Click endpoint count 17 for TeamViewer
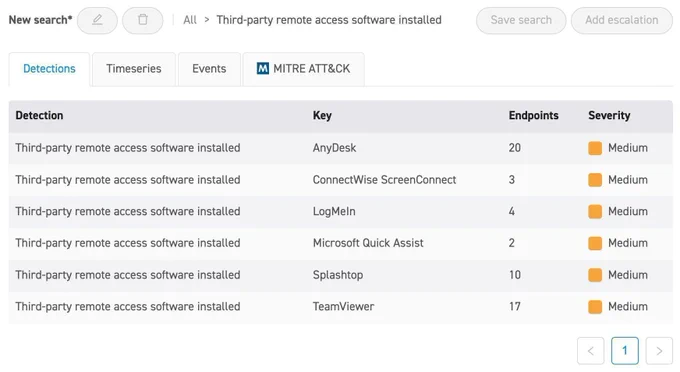Screen dimensions: 680x372 (515, 307)
